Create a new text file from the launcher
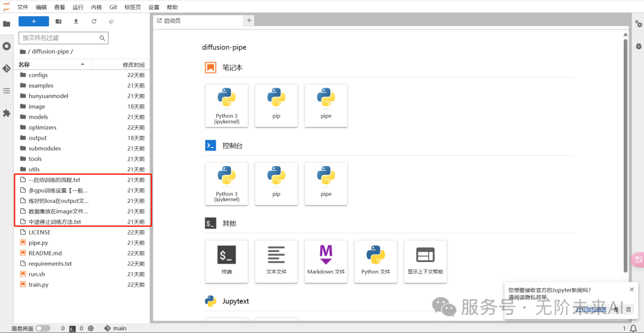644x333 pixels. (277, 261)
